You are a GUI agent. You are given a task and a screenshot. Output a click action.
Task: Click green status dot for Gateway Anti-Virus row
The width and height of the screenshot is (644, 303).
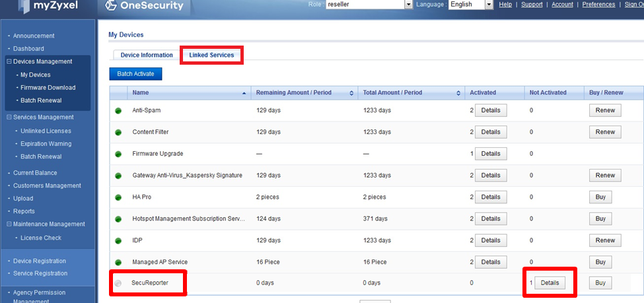pos(118,176)
